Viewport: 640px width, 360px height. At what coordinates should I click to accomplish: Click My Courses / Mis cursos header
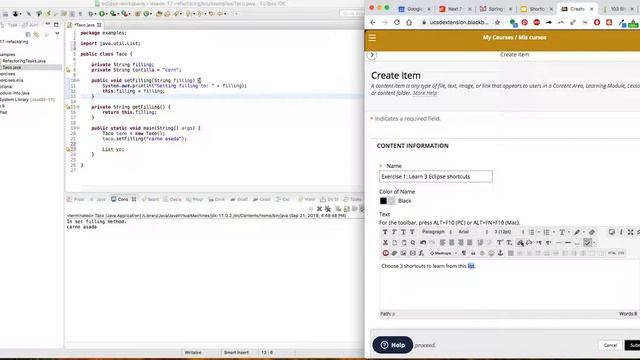pyautogui.click(x=514, y=38)
